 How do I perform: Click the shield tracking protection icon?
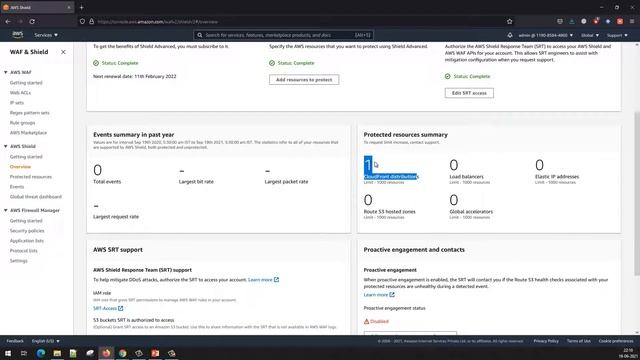pos(82,21)
